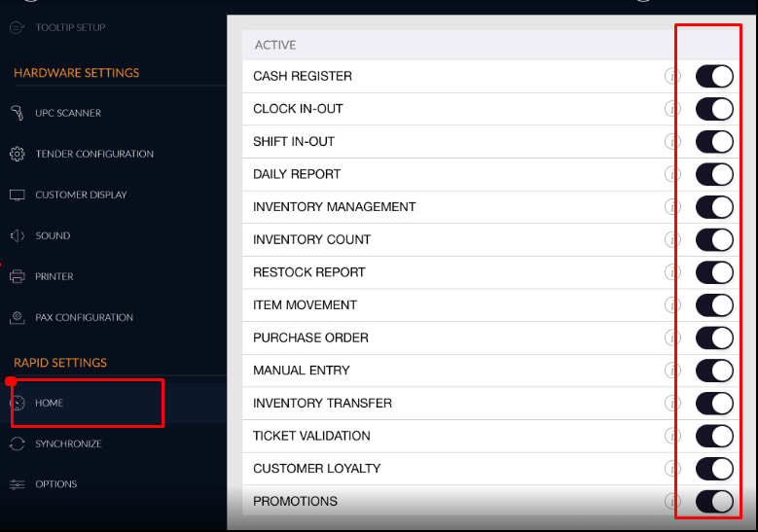The height and width of the screenshot is (532, 758).
Task: Click info icon next to Daily Report
Action: tap(671, 174)
